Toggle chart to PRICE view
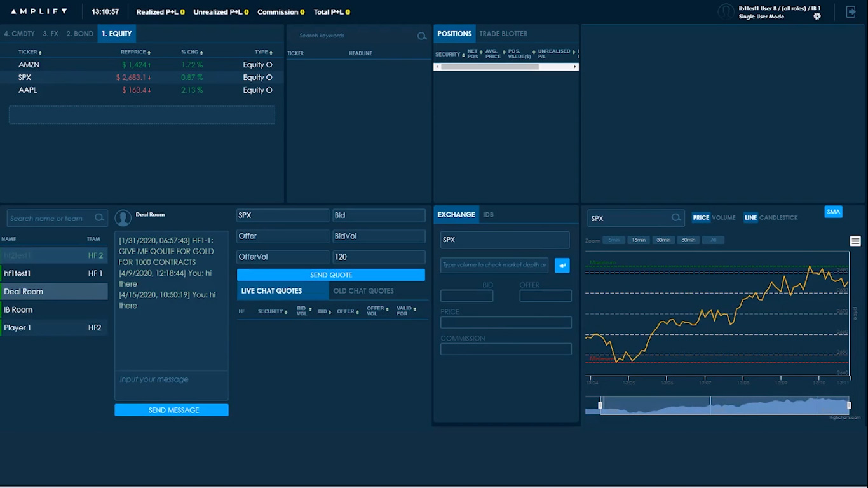 (x=701, y=217)
